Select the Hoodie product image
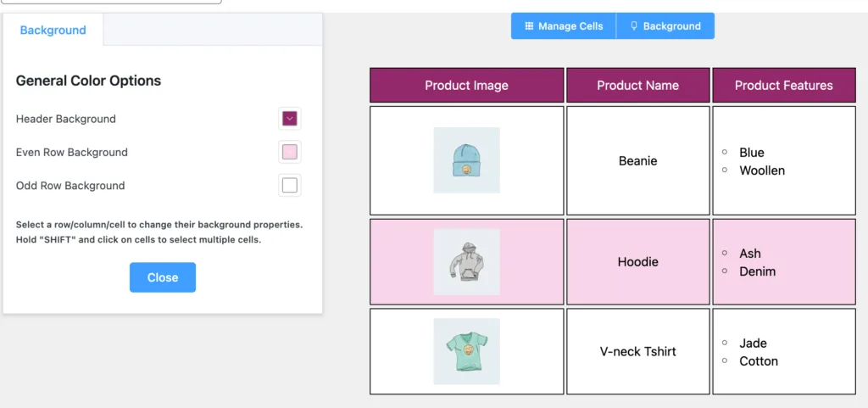Viewport: 868px width, 408px height. tap(467, 262)
